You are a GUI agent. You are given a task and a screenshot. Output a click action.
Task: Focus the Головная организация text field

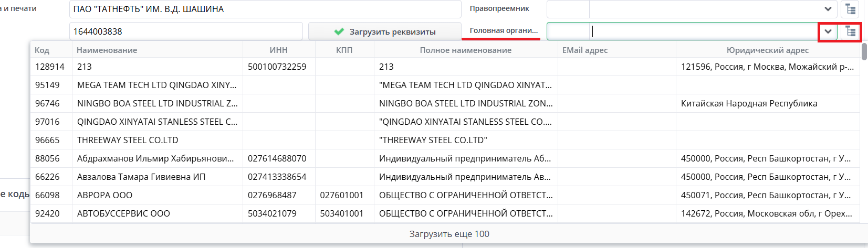[x=704, y=31]
